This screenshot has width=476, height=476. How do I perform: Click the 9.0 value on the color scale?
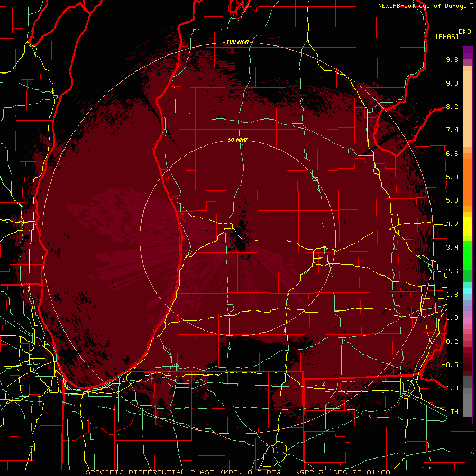[x=452, y=83]
